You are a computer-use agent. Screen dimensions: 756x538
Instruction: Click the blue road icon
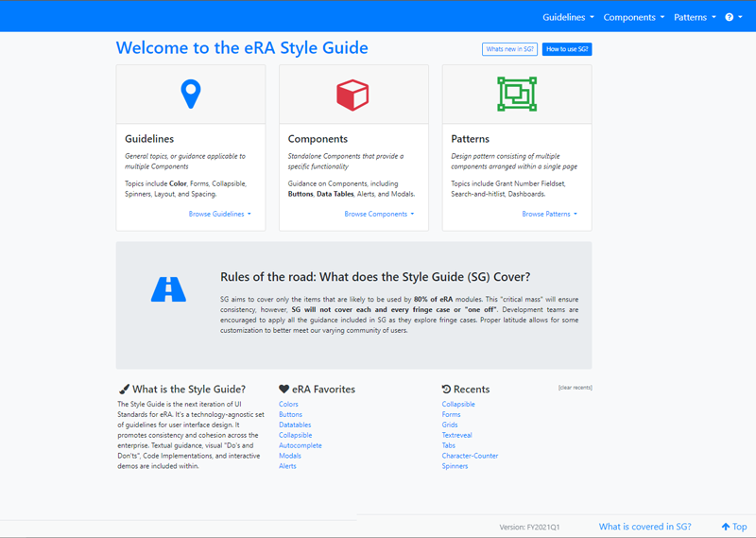pyautogui.click(x=168, y=289)
